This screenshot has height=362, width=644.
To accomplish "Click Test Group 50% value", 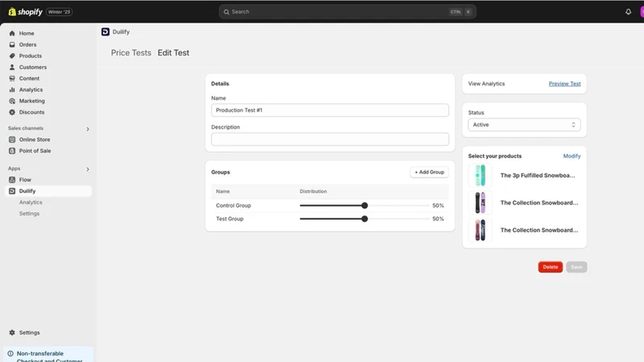I will pos(438,219).
